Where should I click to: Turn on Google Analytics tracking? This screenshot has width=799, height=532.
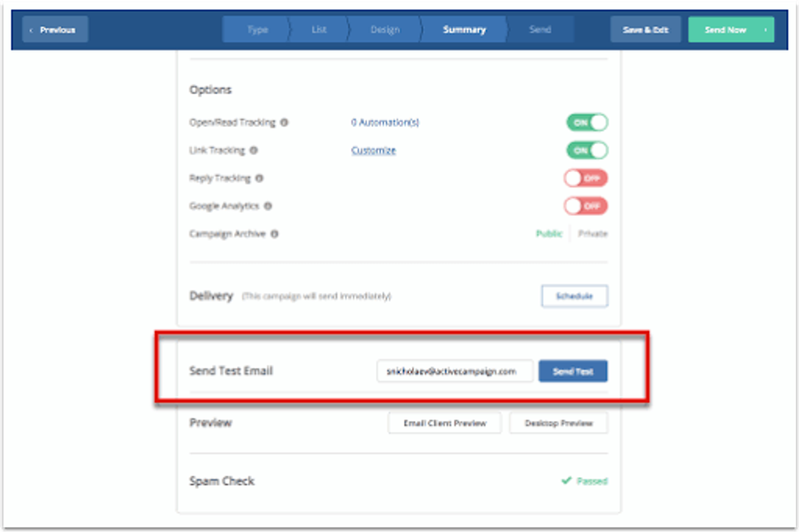pyautogui.click(x=586, y=206)
